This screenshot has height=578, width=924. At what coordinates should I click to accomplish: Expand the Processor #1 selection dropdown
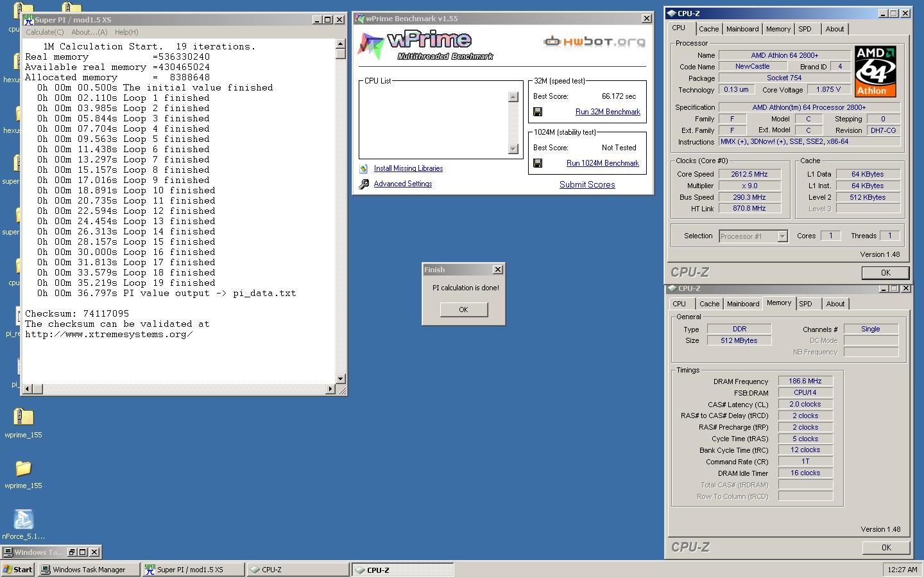[782, 236]
